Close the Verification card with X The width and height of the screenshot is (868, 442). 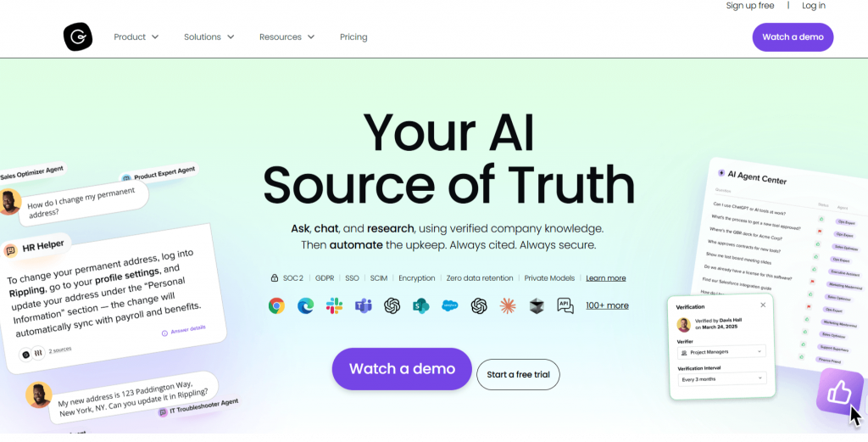(763, 305)
